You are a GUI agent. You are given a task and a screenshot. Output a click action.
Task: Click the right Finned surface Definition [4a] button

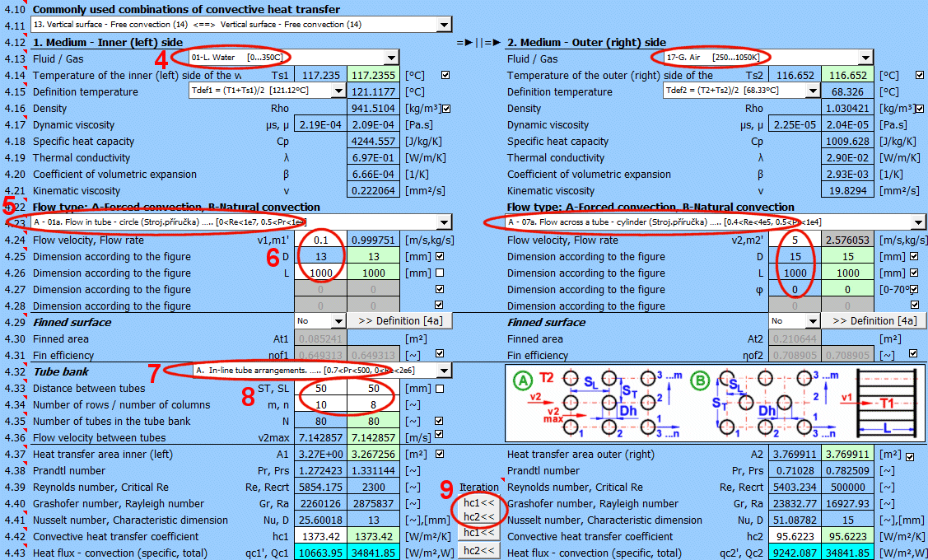click(873, 321)
